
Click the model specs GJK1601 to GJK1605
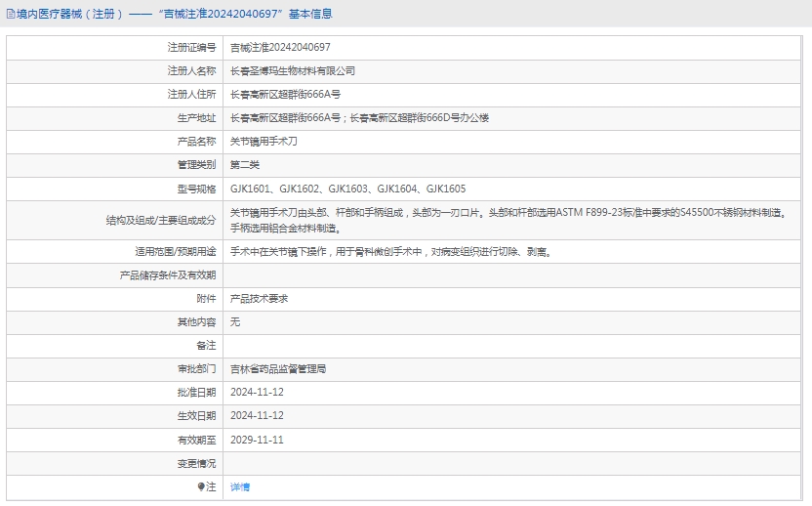click(x=347, y=189)
